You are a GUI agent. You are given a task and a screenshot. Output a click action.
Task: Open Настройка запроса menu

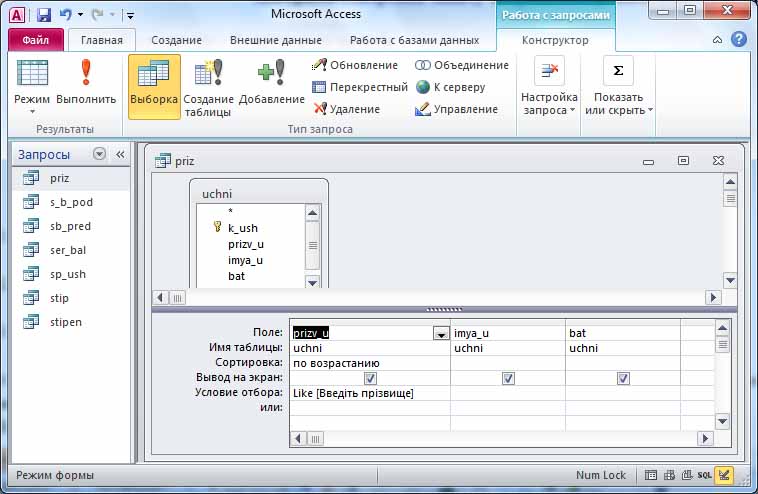tap(549, 87)
